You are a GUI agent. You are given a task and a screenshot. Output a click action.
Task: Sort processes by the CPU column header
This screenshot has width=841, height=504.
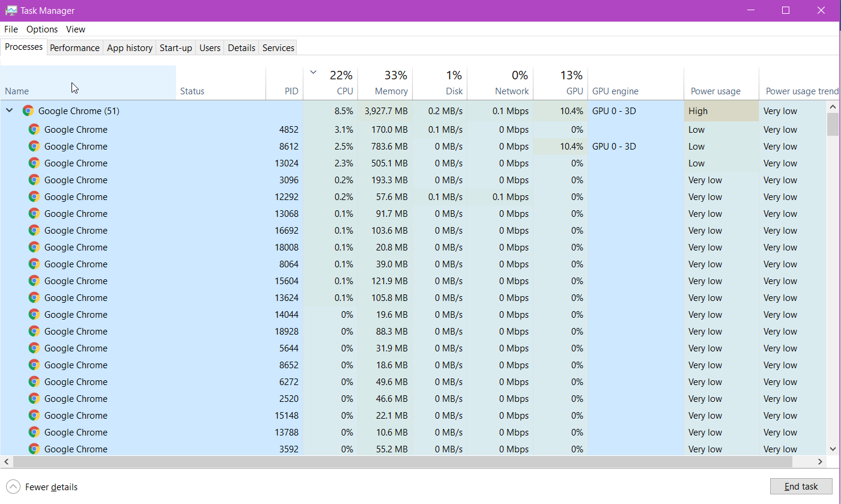click(x=330, y=83)
